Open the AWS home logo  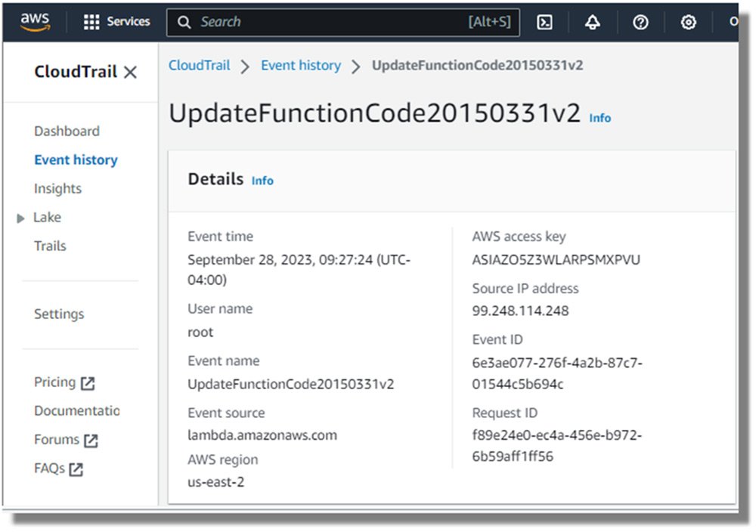point(35,22)
